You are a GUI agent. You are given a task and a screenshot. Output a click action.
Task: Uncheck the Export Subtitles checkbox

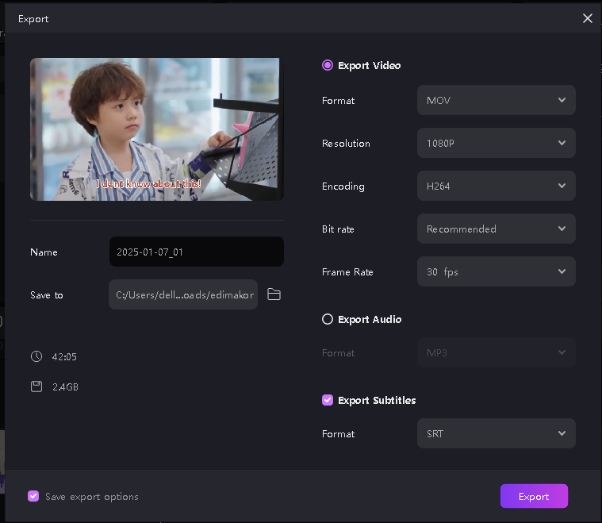(327, 400)
